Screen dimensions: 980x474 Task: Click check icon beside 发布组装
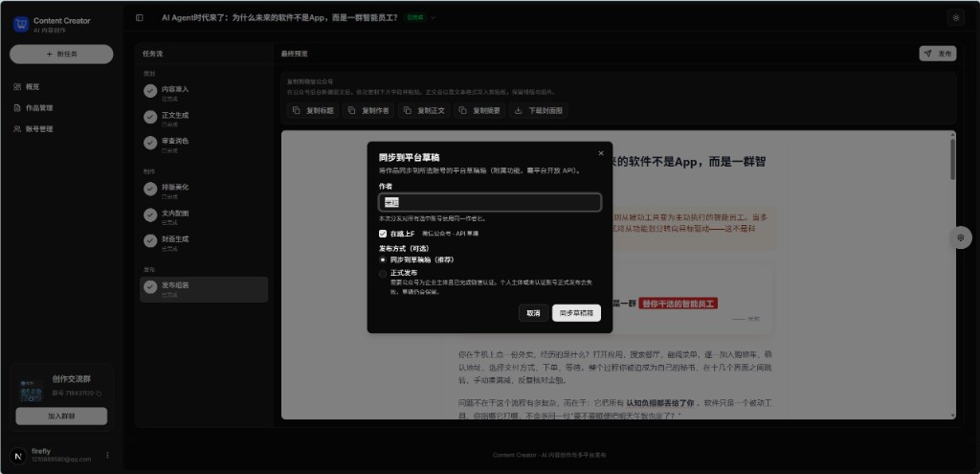[150, 287]
